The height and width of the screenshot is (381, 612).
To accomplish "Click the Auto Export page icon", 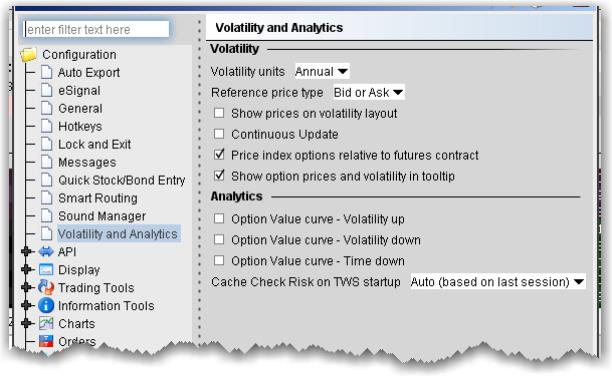I will [46, 72].
